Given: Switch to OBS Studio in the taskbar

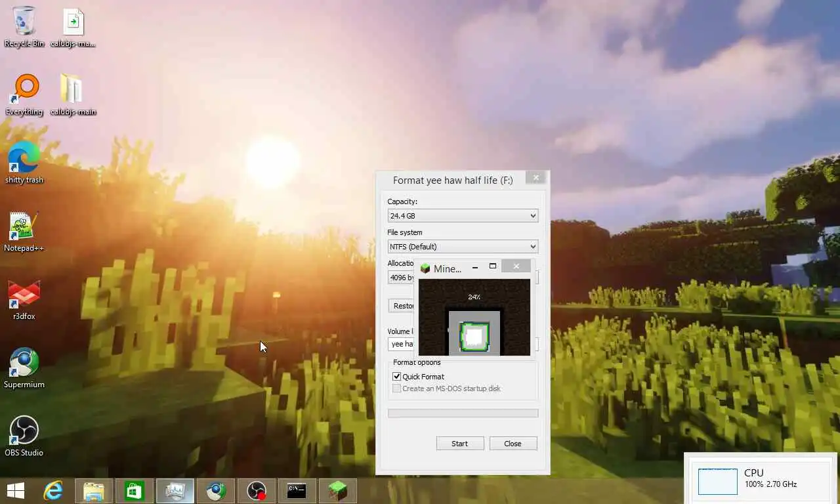Looking at the screenshot, I should pyautogui.click(x=257, y=490).
